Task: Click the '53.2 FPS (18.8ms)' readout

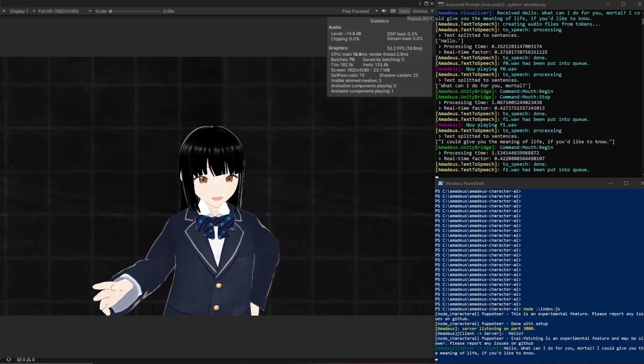Action: coord(405,48)
